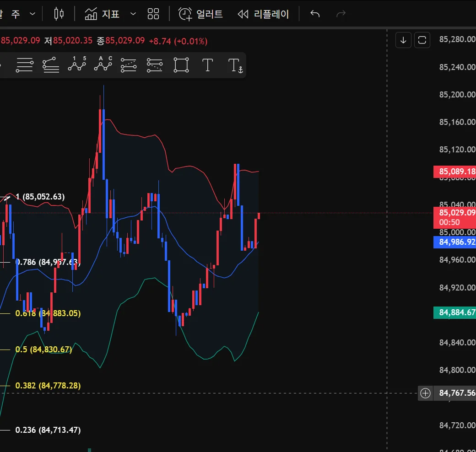The height and width of the screenshot is (452, 476).
Task: Expand the dropdown arrow beside 지표
Action: point(133,14)
